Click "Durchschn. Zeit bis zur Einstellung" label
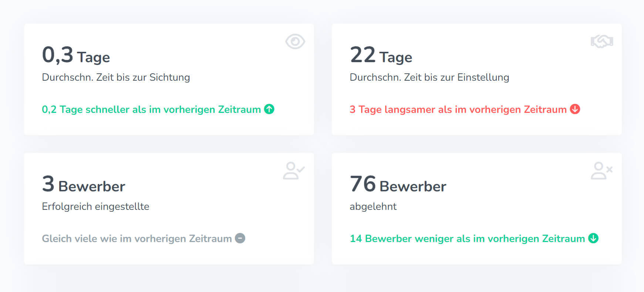The image size is (644, 292). (x=429, y=77)
